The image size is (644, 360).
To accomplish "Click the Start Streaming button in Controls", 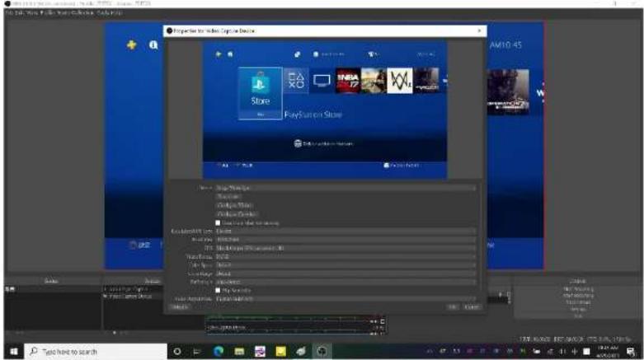I will 578,289.
